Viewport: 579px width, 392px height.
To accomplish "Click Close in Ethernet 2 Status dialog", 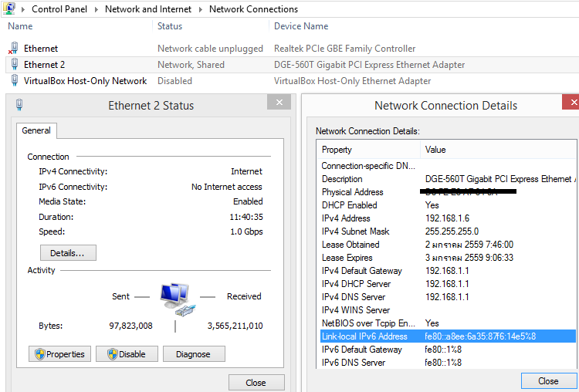I will [x=256, y=382].
